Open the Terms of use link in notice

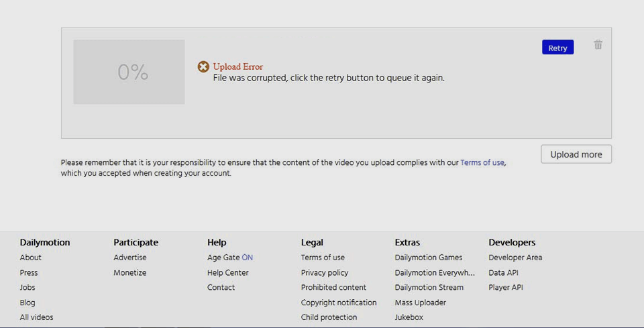(x=482, y=162)
